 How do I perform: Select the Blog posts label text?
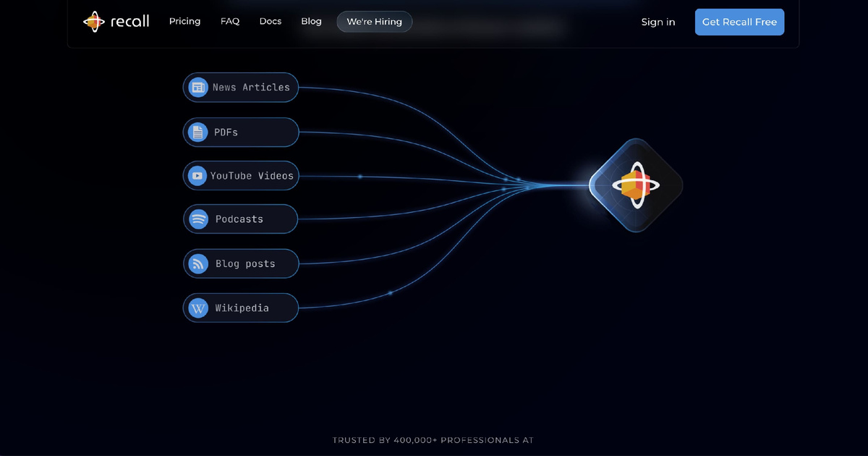[x=245, y=264]
